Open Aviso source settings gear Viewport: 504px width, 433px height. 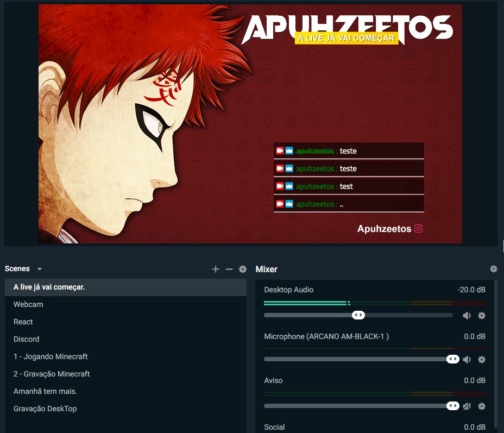(x=482, y=406)
